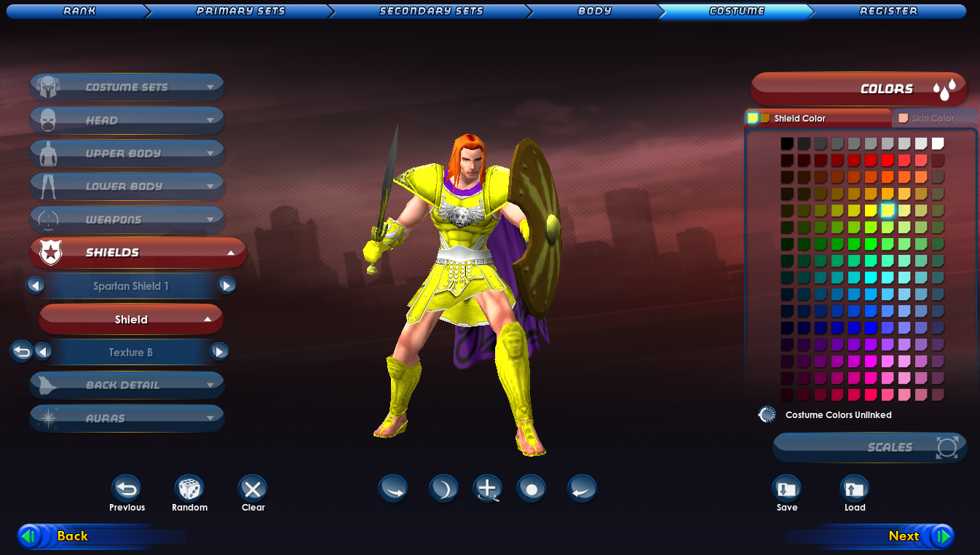The width and height of the screenshot is (980, 555).
Task: Expand the Upper Body section
Action: (x=127, y=154)
